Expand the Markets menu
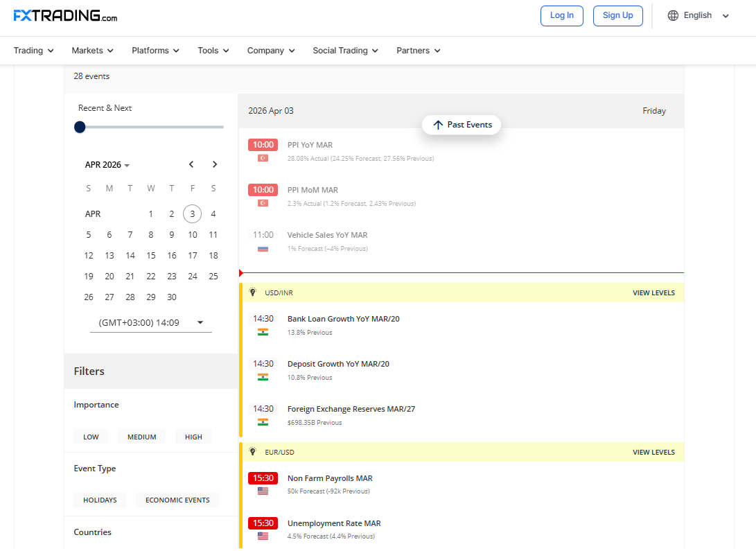This screenshot has width=756, height=551. point(93,51)
